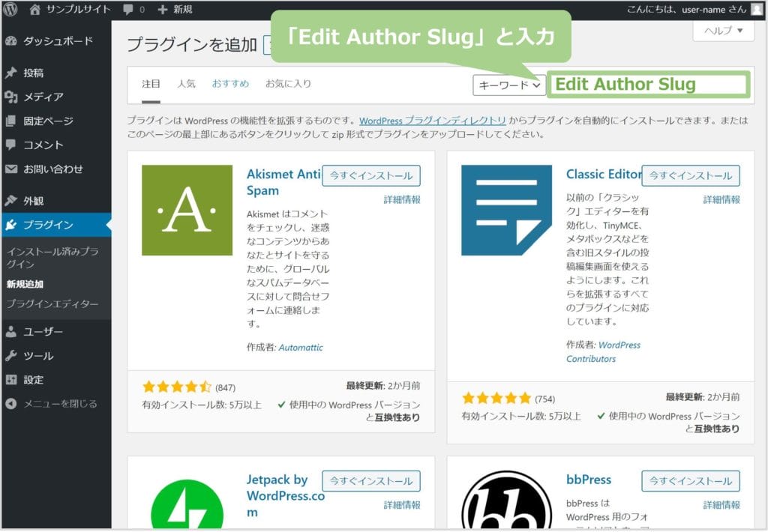The height and width of the screenshot is (532, 768).
Task: Open 固定ページ menu label
Action: click(x=49, y=121)
